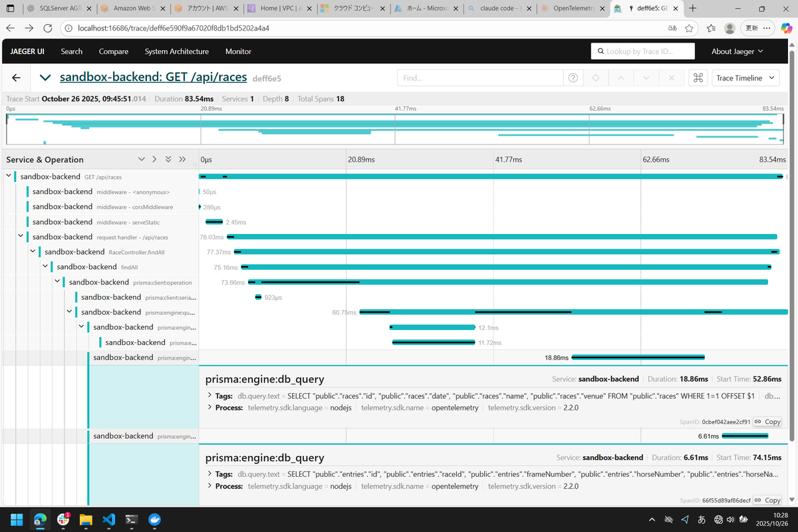Viewport: 798px width, 532px height.
Task: Open the Compare page in navigation
Action: (x=114, y=51)
